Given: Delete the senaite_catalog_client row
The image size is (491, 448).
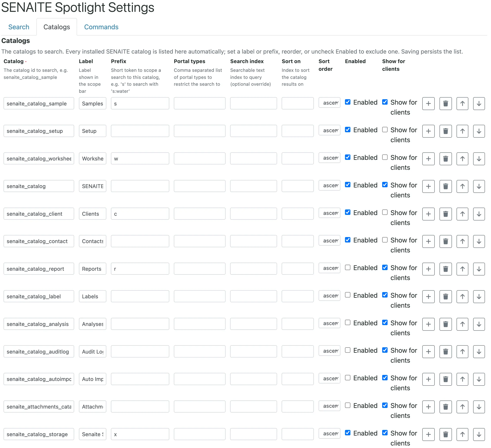Looking at the screenshot, I should 446,214.
